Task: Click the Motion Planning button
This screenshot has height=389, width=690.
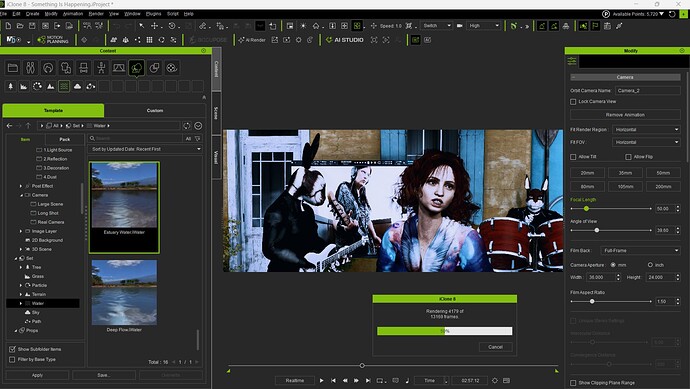Action: pyautogui.click(x=53, y=40)
